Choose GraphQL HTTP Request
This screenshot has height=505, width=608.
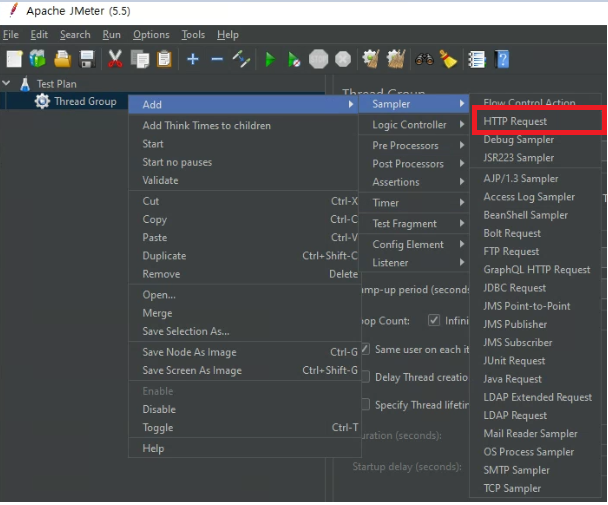click(537, 270)
